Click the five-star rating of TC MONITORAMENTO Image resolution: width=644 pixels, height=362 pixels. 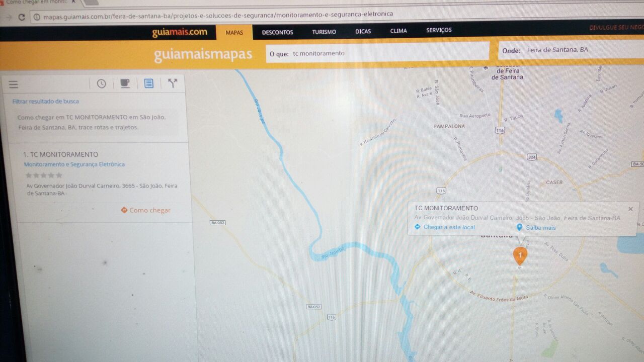[44, 175]
